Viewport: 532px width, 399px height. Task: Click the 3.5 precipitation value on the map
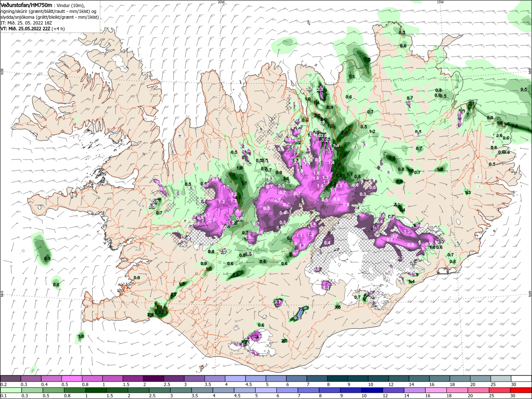pos(337,307)
